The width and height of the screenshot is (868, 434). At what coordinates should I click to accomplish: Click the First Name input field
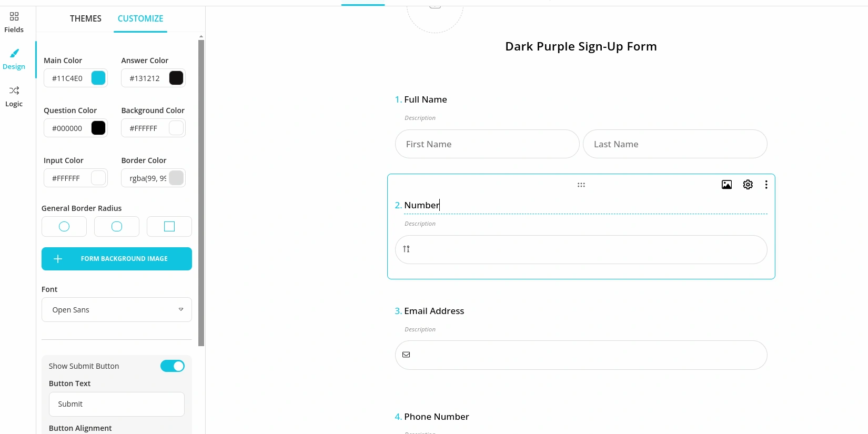[x=487, y=144]
